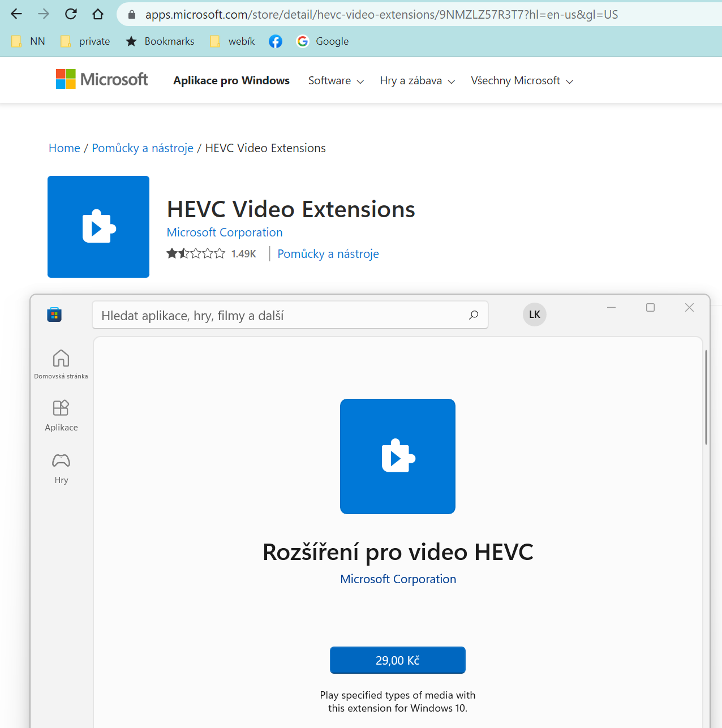Screen dimensions: 722x728
Task: Select Aplikace pro Windows nav item
Action: pyautogui.click(x=231, y=81)
